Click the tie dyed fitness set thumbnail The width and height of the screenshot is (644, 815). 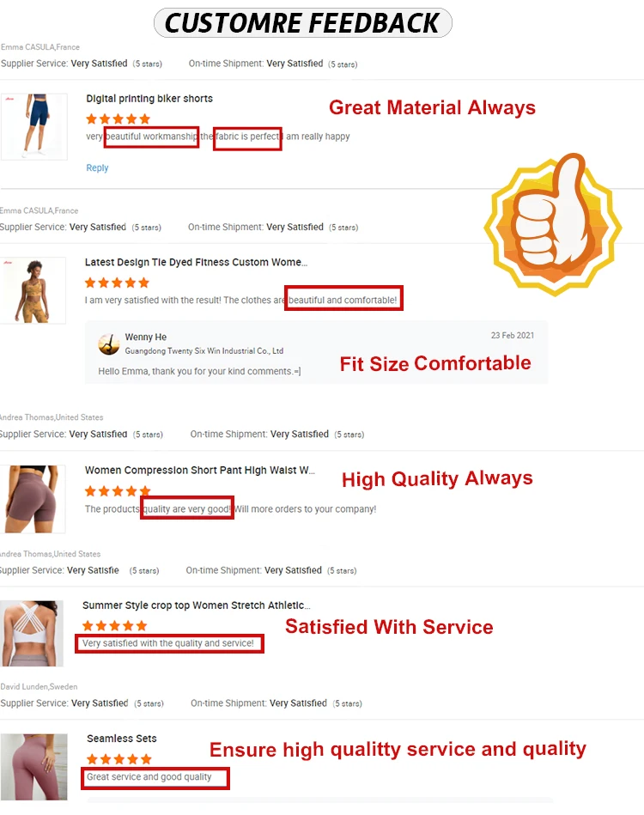pyautogui.click(x=33, y=290)
